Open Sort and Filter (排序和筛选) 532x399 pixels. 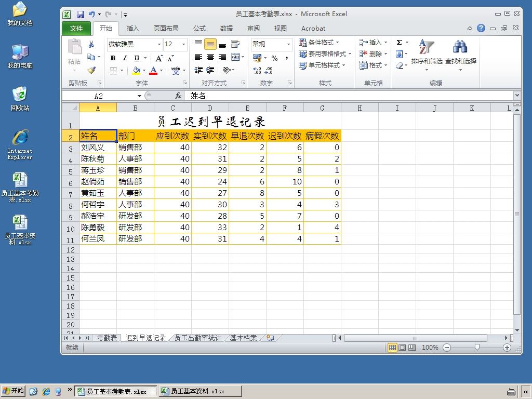coord(427,54)
